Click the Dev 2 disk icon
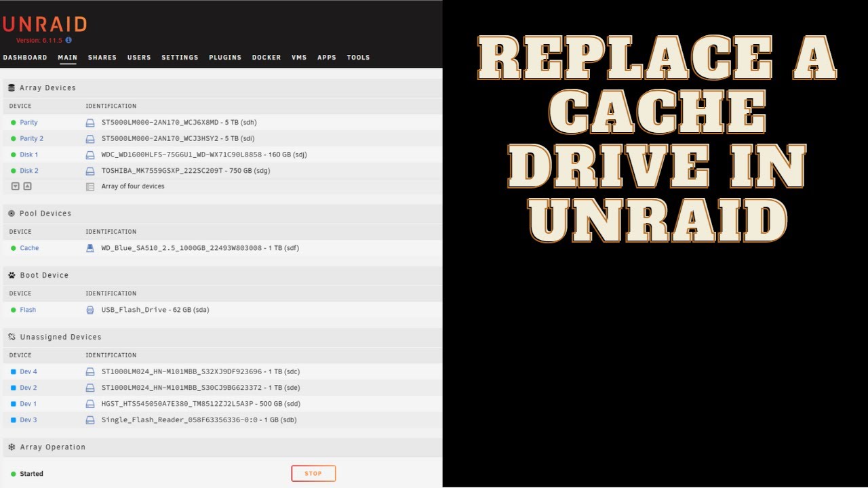Viewport: 868px width, 488px height. point(90,388)
